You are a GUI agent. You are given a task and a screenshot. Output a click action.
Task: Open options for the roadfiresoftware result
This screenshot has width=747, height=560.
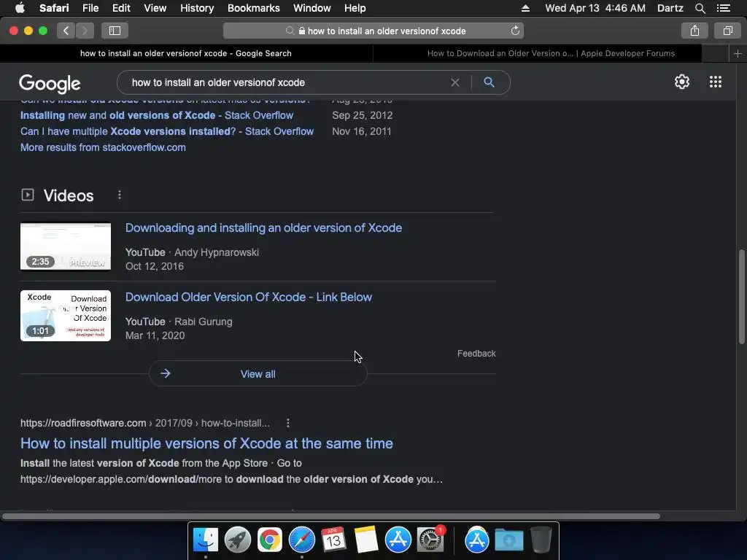pos(287,423)
